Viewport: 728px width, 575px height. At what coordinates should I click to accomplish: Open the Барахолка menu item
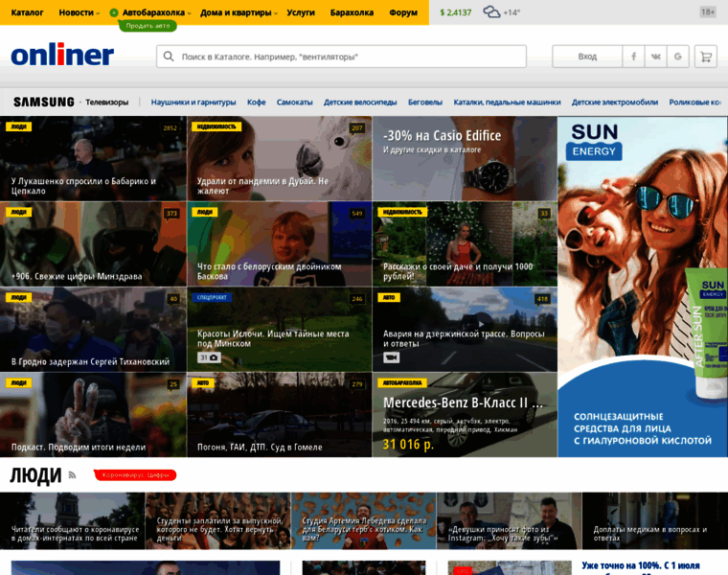click(x=352, y=12)
